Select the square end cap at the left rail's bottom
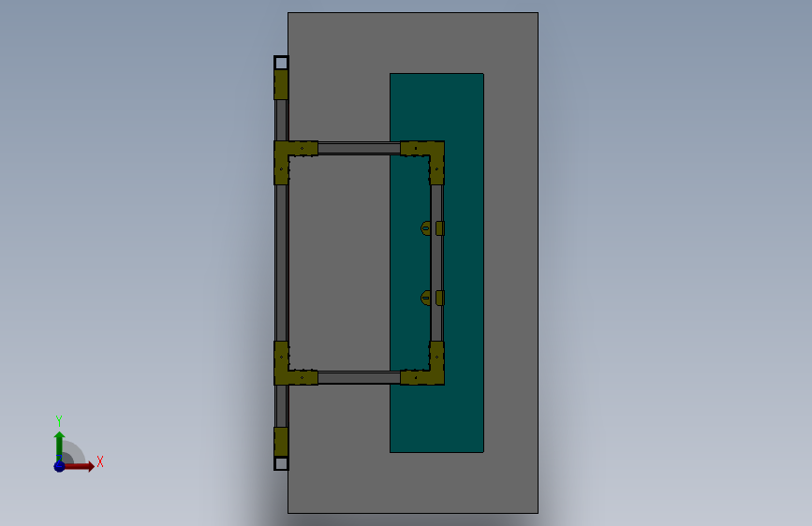The image size is (812, 526). click(281, 463)
